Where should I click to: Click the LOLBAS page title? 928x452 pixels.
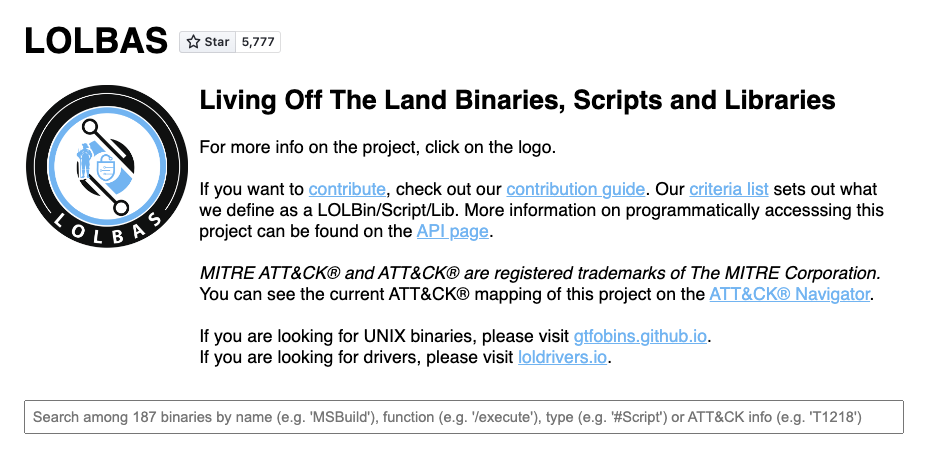click(x=95, y=40)
